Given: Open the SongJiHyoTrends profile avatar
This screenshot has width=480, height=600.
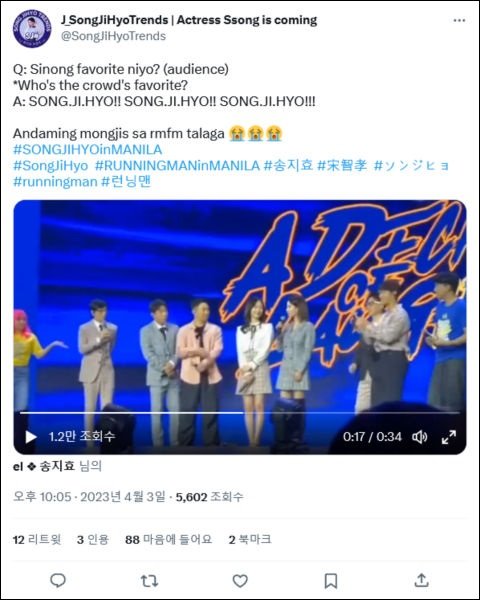Looking at the screenshot, I should coord(32,29).
